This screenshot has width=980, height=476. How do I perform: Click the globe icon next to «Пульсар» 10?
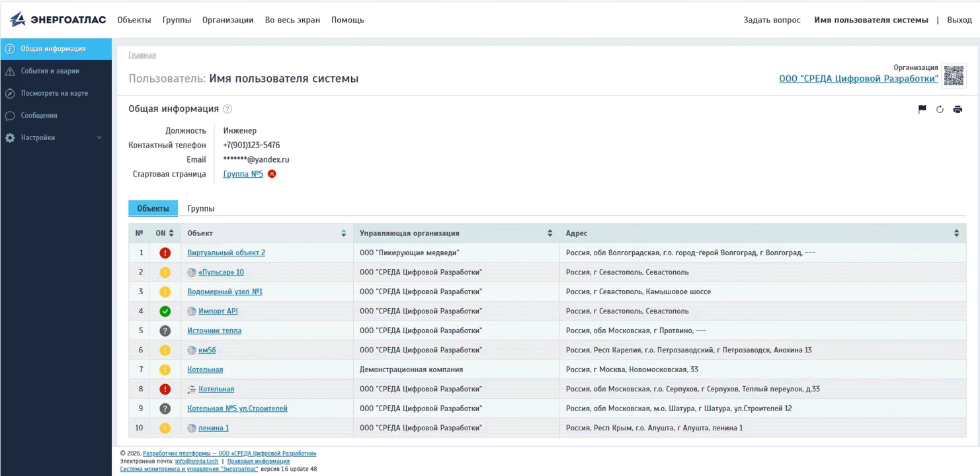coord(192,272)
